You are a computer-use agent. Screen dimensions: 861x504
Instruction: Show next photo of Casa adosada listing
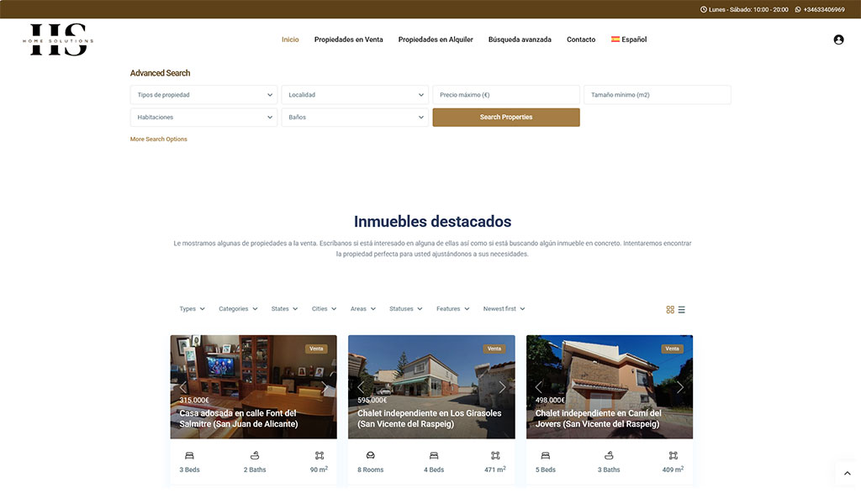[x=325, y=387]
